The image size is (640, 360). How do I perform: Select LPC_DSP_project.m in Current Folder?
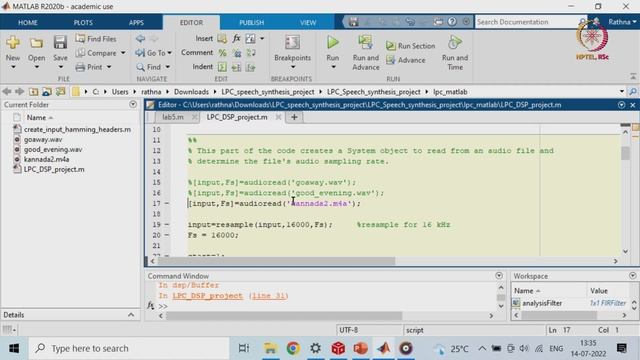(54, 169)
